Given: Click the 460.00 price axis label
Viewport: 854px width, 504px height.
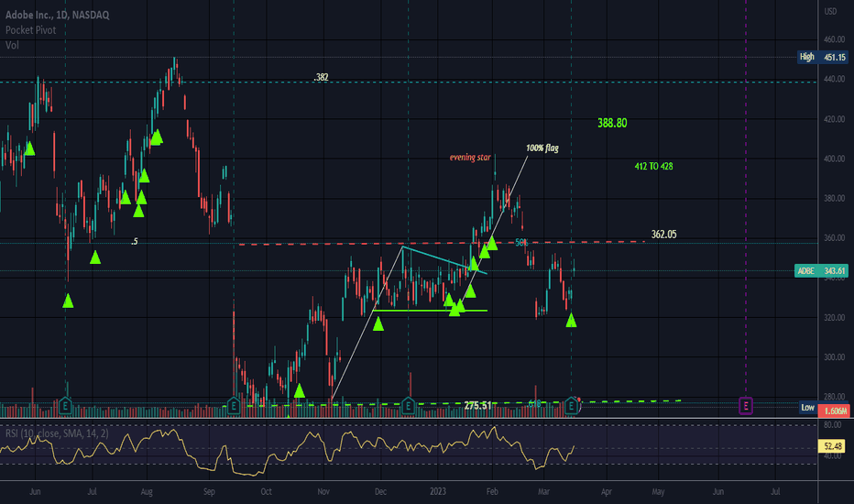Looking at the screenshot, I should tap(835, 39).
